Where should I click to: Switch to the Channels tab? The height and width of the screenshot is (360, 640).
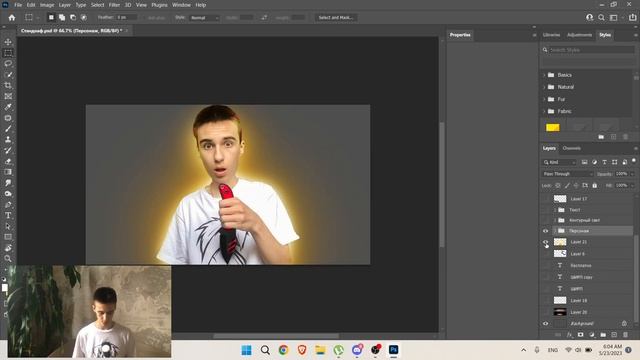(x=571, y=148)
